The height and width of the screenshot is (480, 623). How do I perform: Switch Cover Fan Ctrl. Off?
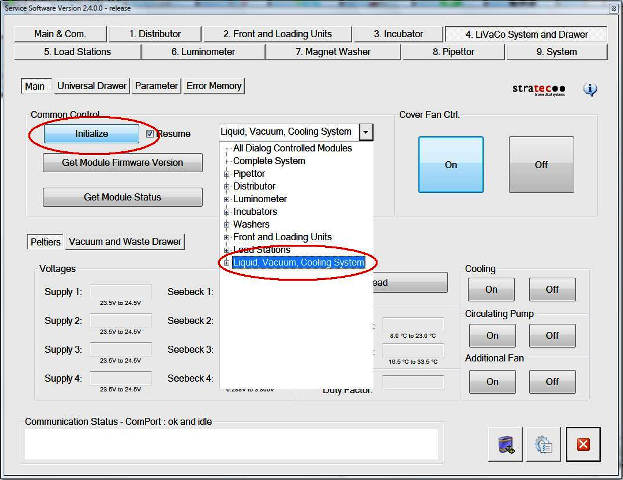(x=541, y=164)
